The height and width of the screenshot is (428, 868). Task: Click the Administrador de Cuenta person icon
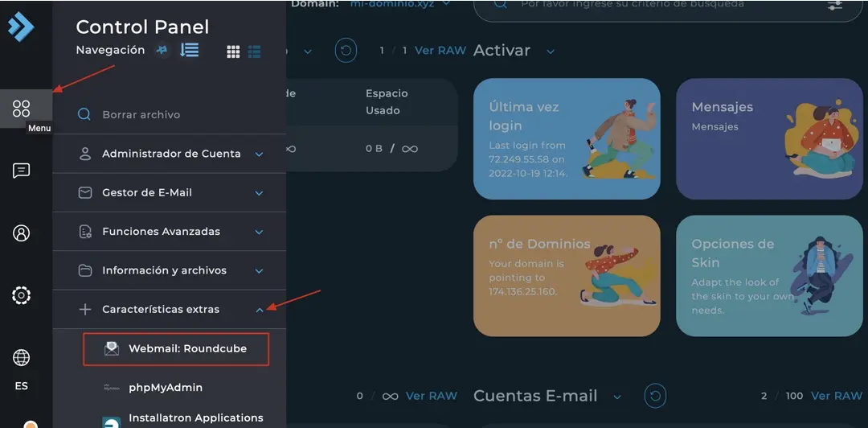tap(84, 154)
